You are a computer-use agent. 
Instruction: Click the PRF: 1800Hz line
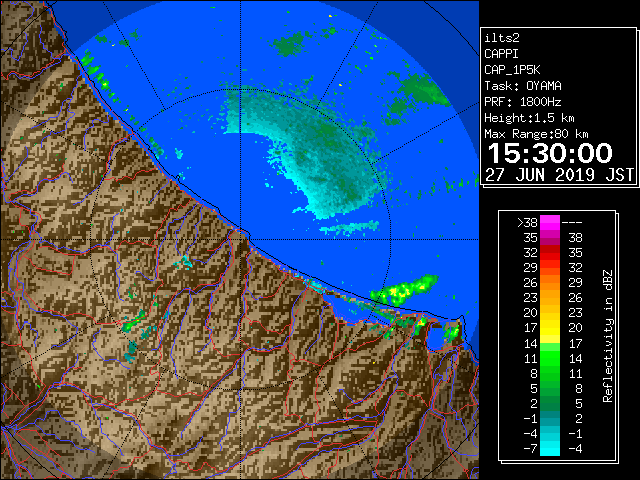[x=523, y=102]
